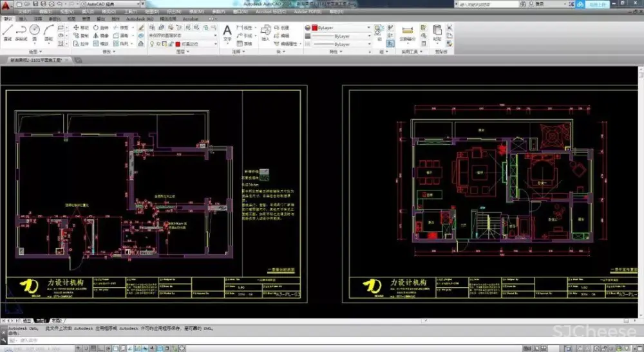Switch to the Autodesk 360 ribbon tab
This screenshot has width=644, height=352.
tap(139, 19)
